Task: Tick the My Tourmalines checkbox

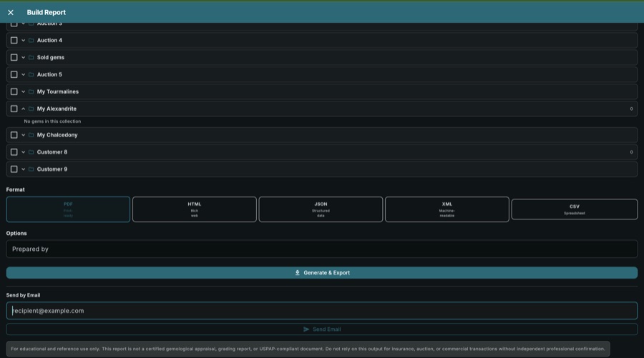Action: 14,91
